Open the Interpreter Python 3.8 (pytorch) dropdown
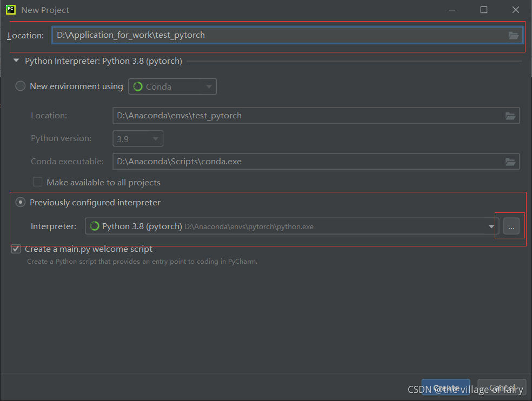This screenshot has height=401, width=532. point(292,226)
